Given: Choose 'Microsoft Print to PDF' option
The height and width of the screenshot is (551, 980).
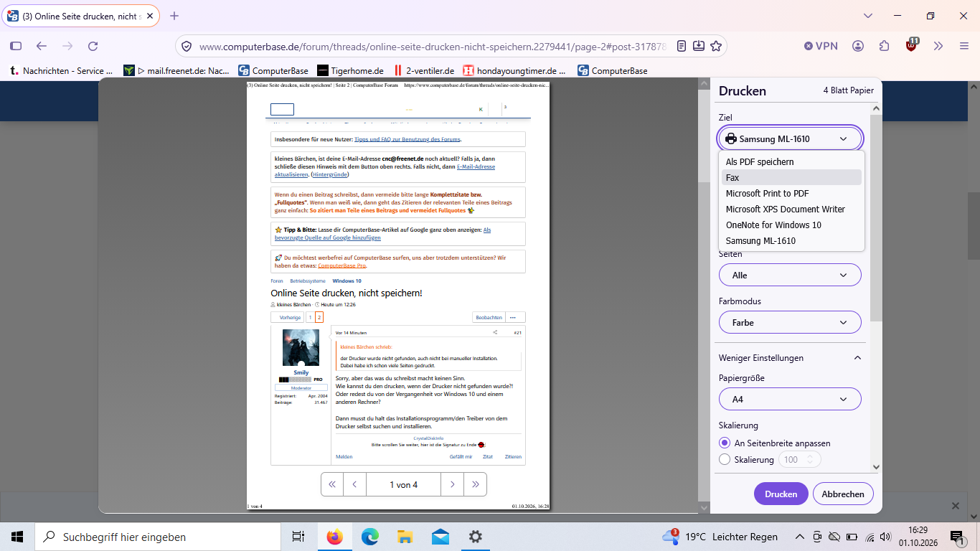Looking at the screenshot, I should click(791, 193).
